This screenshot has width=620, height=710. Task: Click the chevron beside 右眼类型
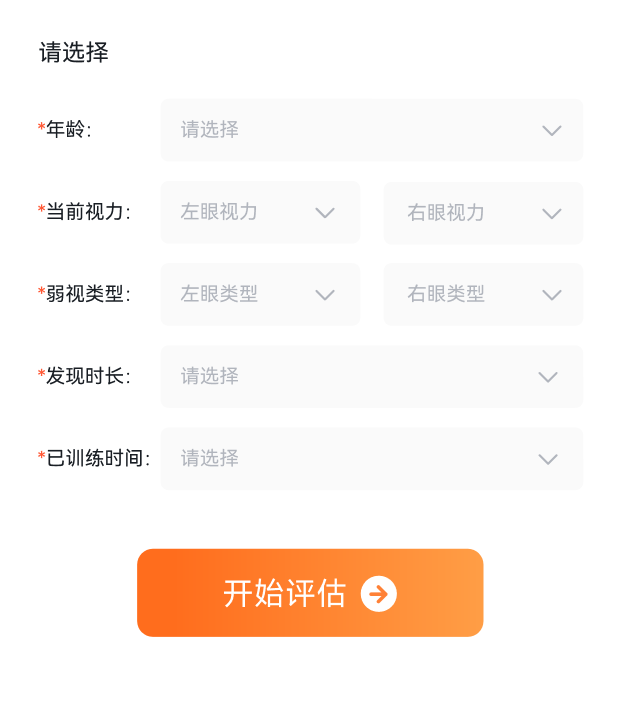(x=551, y=295)
